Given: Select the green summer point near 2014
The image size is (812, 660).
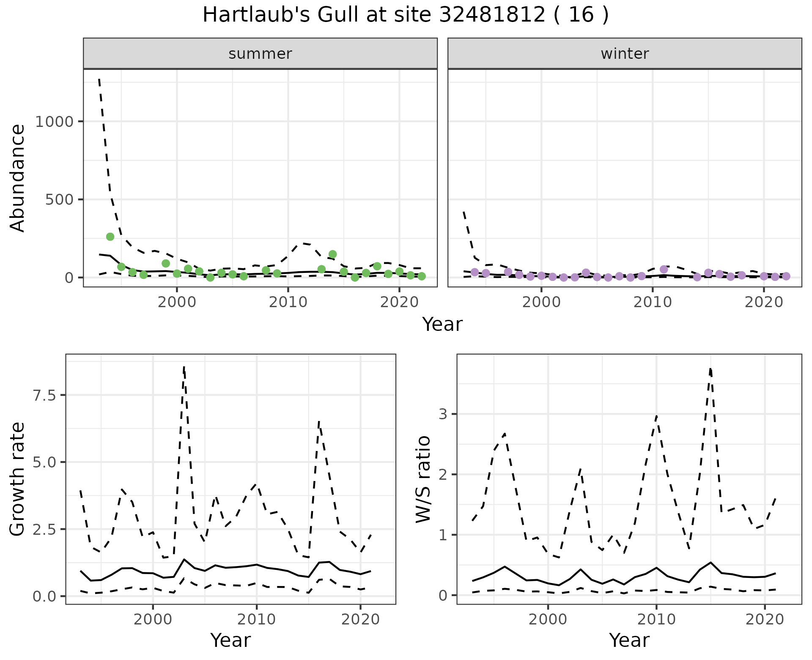Looking at the screenshot, I should (332, 254).
